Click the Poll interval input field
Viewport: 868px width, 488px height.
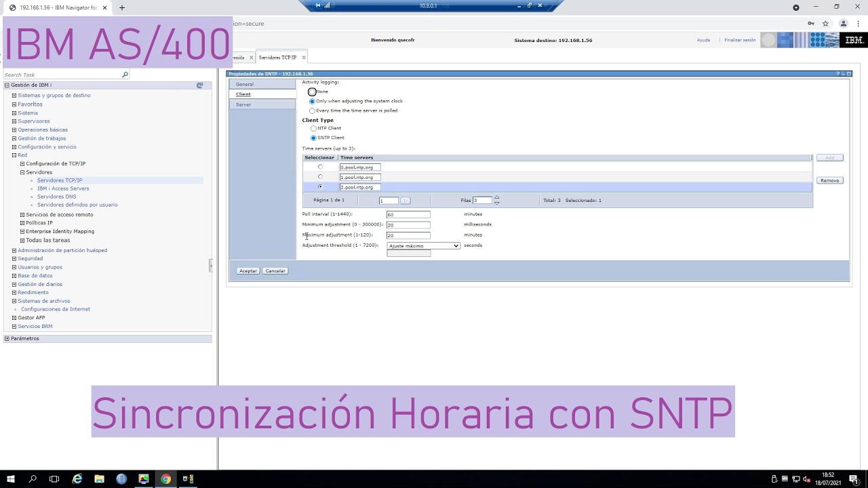pos(408,214)
